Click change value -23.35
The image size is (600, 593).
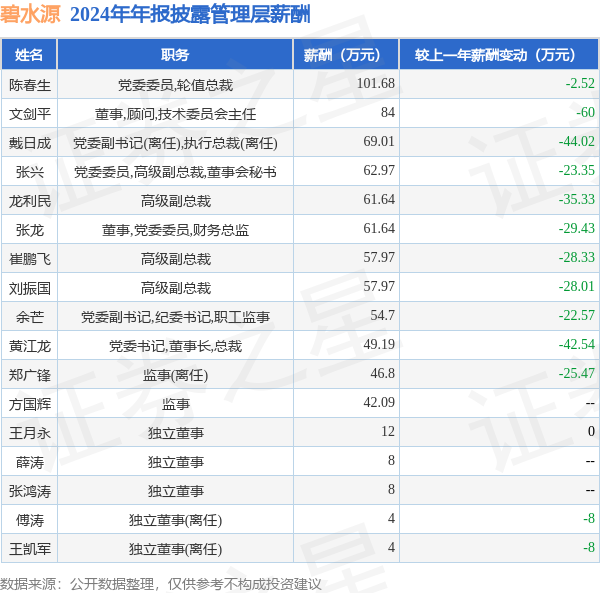[x=577, y=170]
